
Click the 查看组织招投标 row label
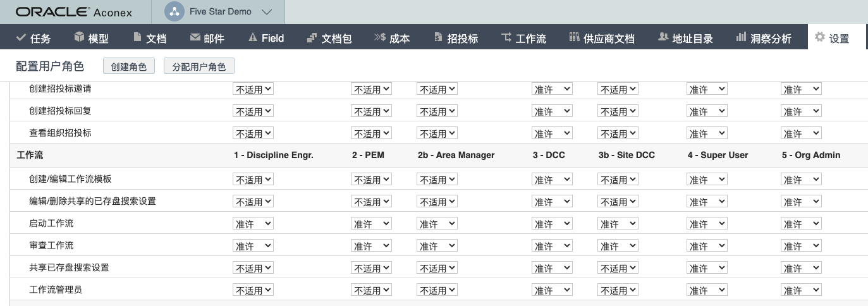click(x=60, y=133)
